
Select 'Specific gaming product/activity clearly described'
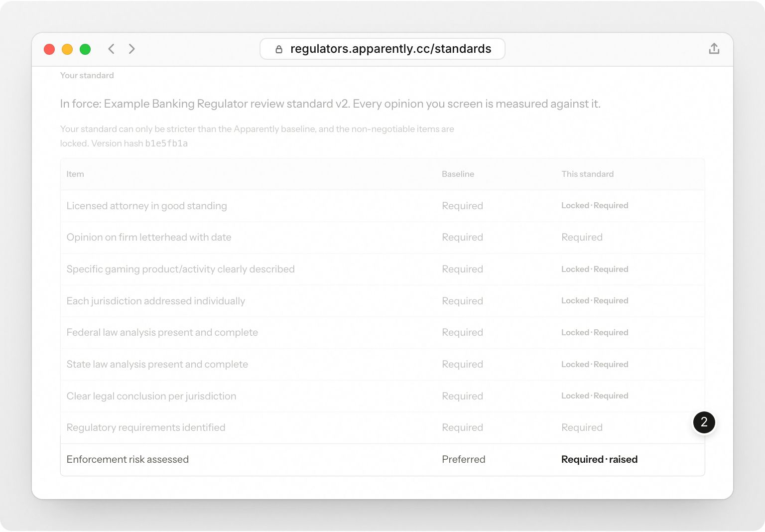pyautogui.click(x=181, y=269)
